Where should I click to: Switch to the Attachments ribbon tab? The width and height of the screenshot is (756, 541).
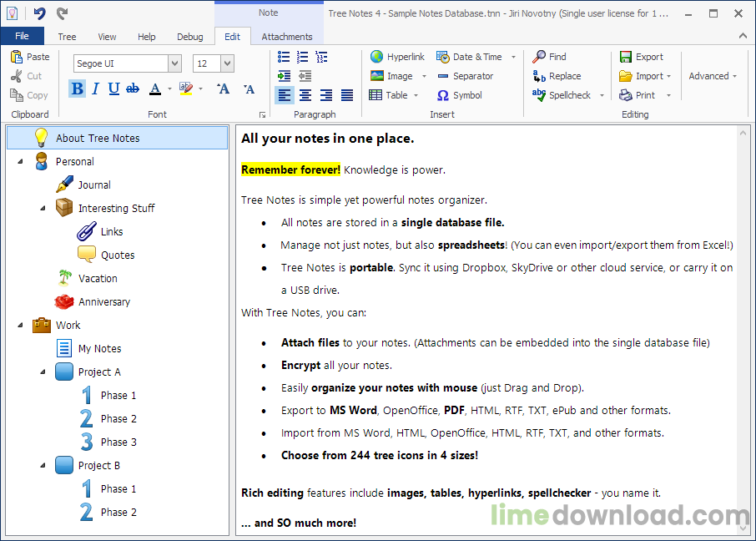coord(287,37)
